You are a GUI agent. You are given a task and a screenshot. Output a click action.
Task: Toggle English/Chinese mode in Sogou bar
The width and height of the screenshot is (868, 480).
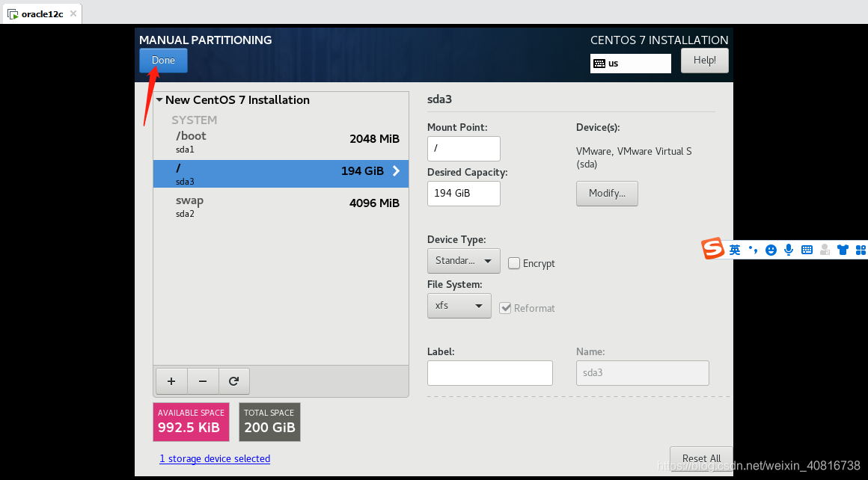pos(735,250)
